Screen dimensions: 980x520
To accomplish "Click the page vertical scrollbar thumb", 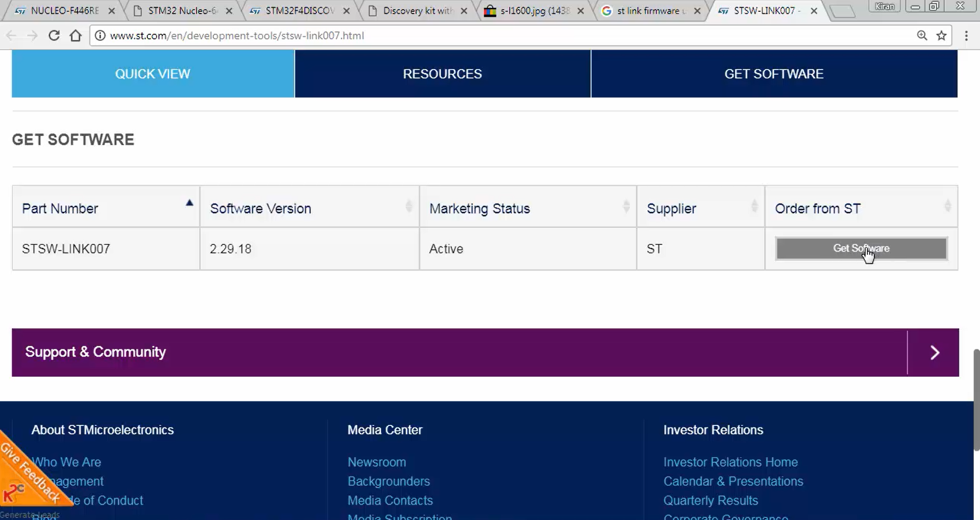I will (976, 400).
